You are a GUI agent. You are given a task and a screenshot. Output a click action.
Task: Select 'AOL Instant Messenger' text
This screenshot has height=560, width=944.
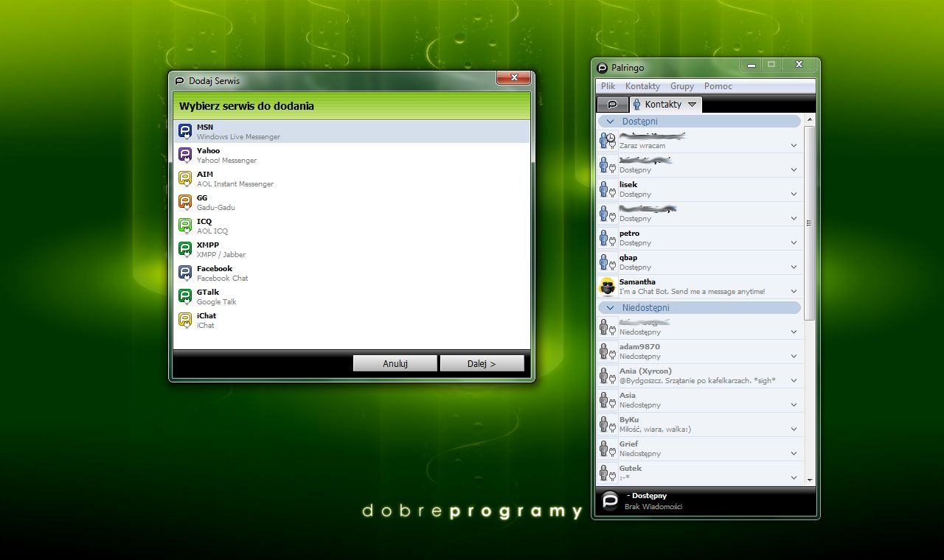pyautogui.click(x=235, y=184)
